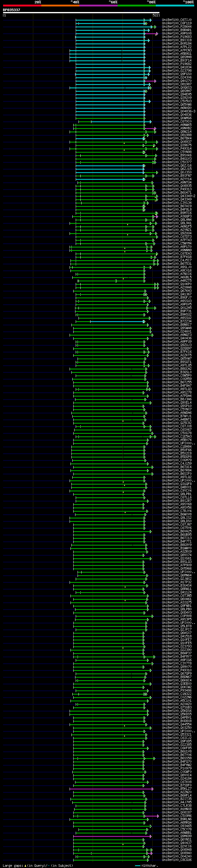Select UniRef100_Q8L941 label
The image size is (197, 868).
176,223
